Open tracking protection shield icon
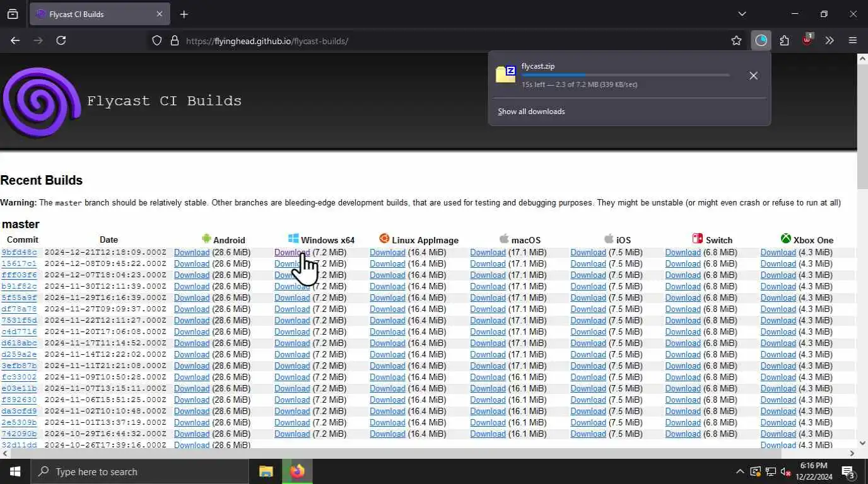 (157, 40)
